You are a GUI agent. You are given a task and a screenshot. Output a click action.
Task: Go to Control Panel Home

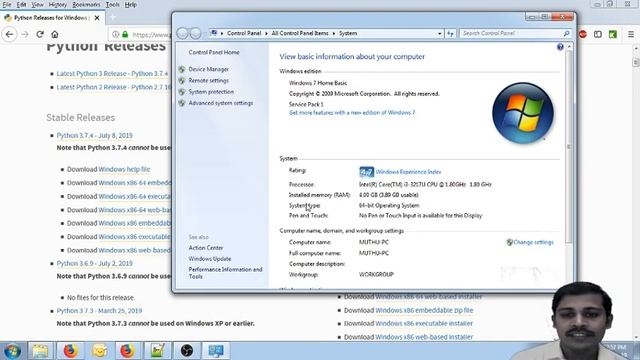click(214, 52)
